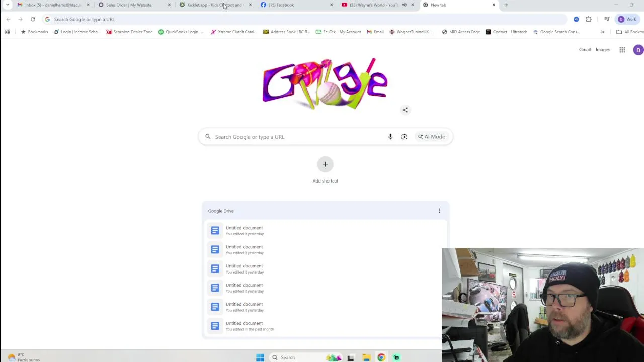The height and width of the screenshot is (362, 644).
Task: Open the Email bookmark
Action: [x=375, y=32]
